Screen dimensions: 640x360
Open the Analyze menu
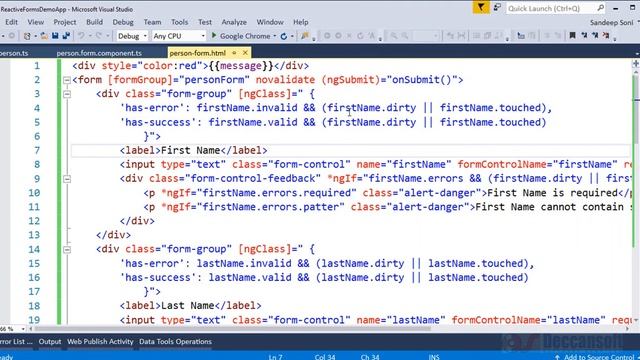point(234,22)
